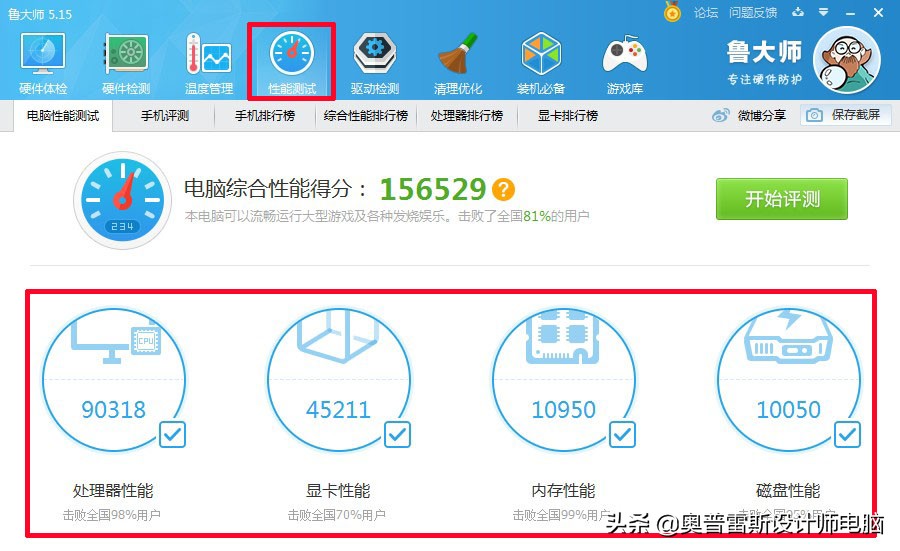
Task: Toggle the 内存性能 checkbox
Action: click(x=622, y=434)
